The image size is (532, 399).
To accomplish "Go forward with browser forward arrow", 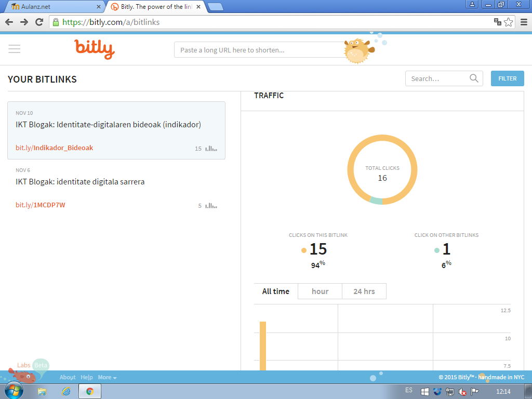I will (x=24, y=22).
